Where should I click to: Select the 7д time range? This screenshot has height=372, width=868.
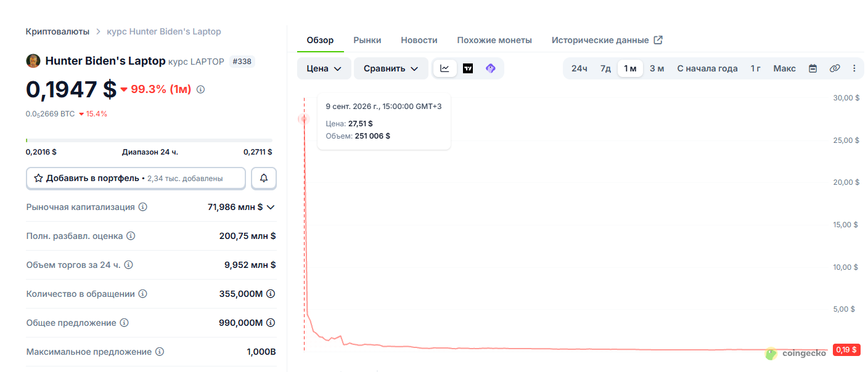(x=605, y=68)
